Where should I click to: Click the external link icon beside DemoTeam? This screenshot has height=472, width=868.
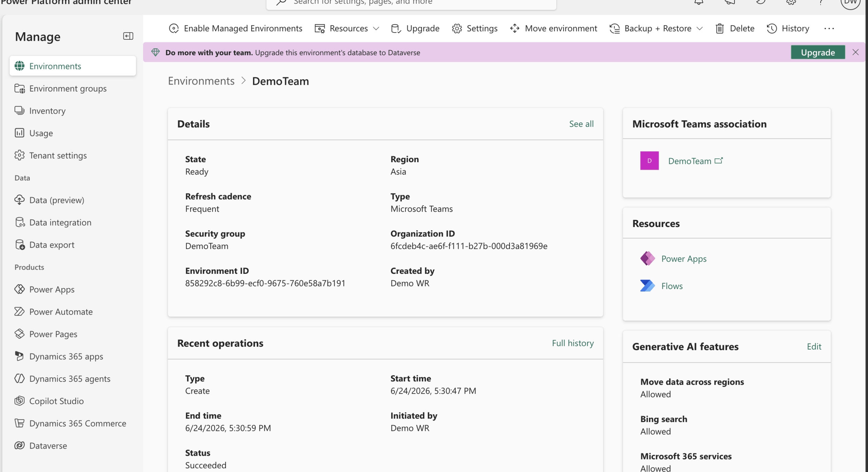coord(718,161)
